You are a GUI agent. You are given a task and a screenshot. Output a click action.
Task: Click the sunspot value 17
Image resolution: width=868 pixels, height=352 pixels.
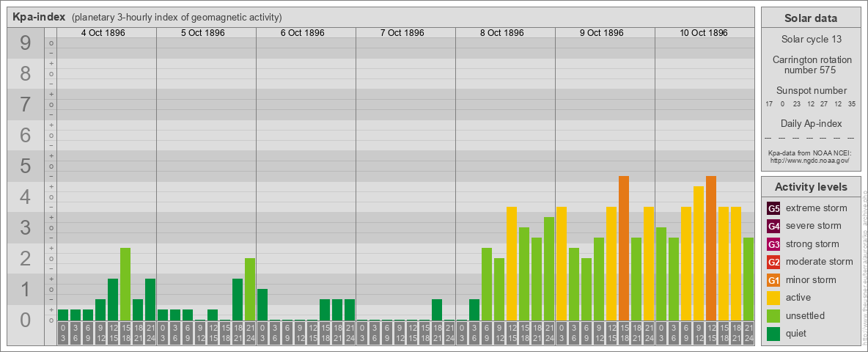click(x=769, y=104)
